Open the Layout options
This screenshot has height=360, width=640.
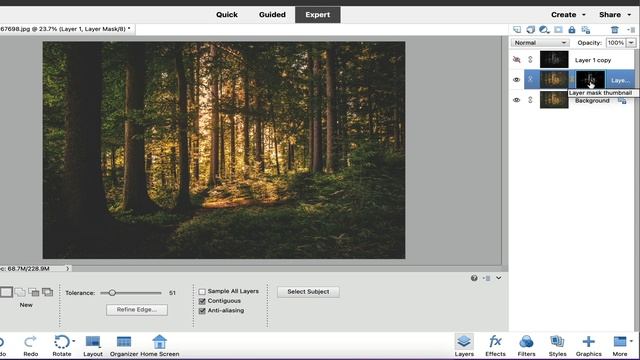pos(93,346)
